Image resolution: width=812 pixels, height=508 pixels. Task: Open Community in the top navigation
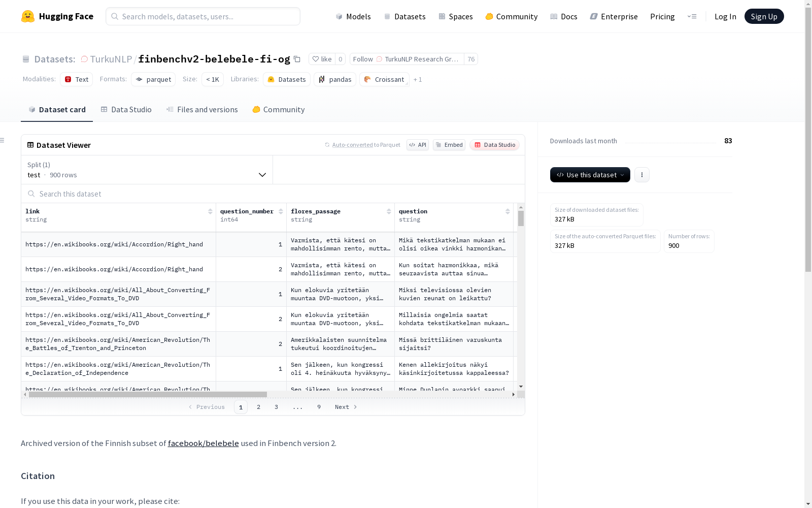coord(511,16)
